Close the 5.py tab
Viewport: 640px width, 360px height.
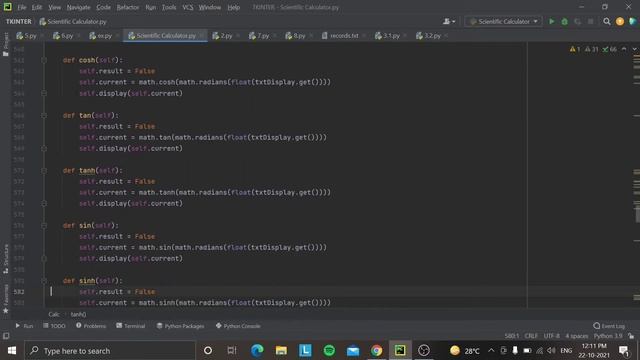point(42,36)
